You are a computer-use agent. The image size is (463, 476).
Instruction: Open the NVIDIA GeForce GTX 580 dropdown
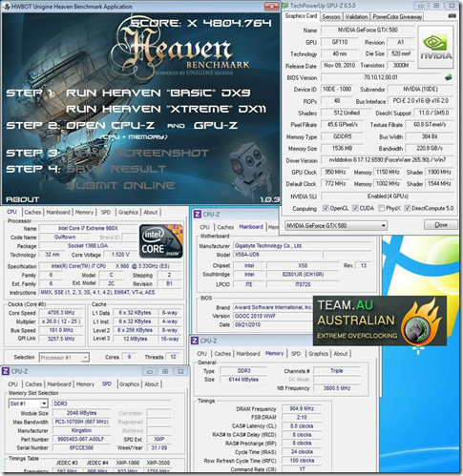pyautogui.click(x=336, y=226)
